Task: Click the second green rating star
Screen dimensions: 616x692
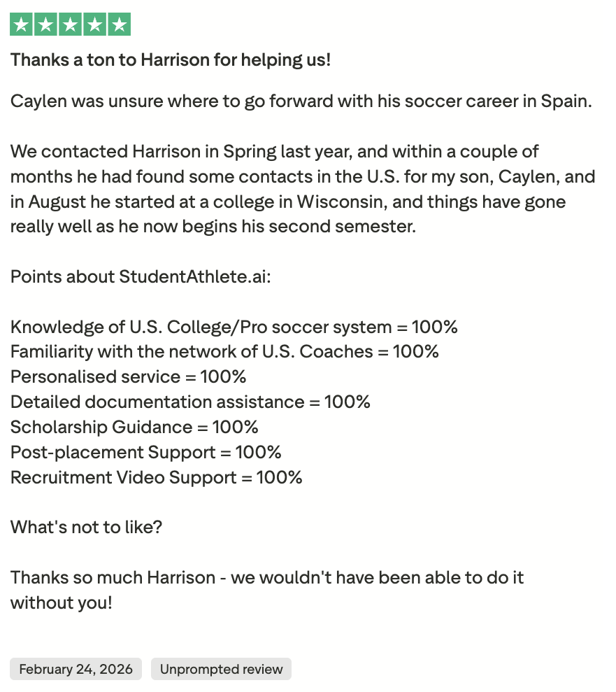Action: pos(46,24)
